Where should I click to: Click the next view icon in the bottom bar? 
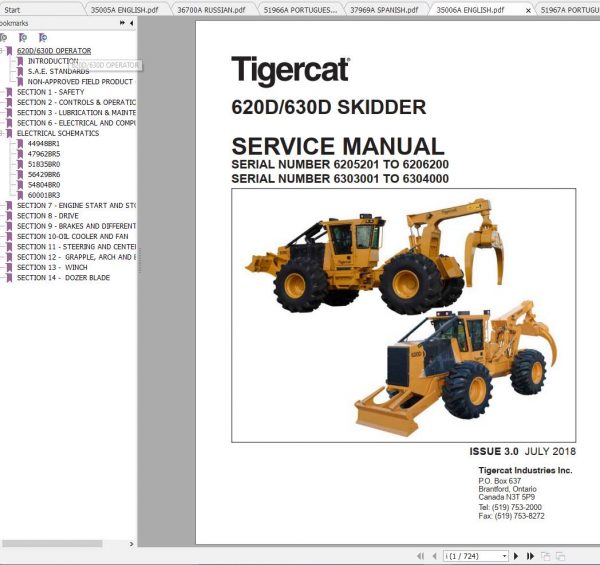[x=561, y=556]
